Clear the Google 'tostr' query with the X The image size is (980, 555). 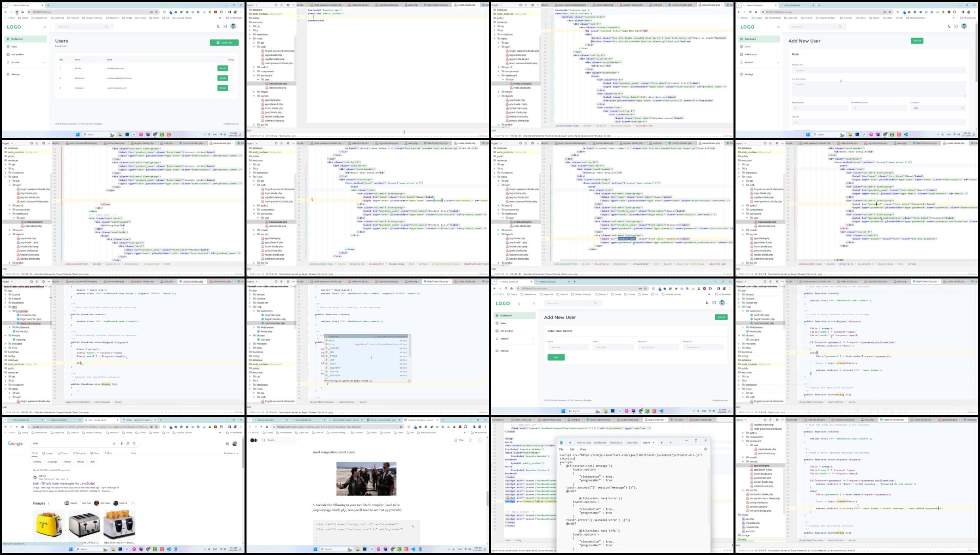tap(114, 443)
